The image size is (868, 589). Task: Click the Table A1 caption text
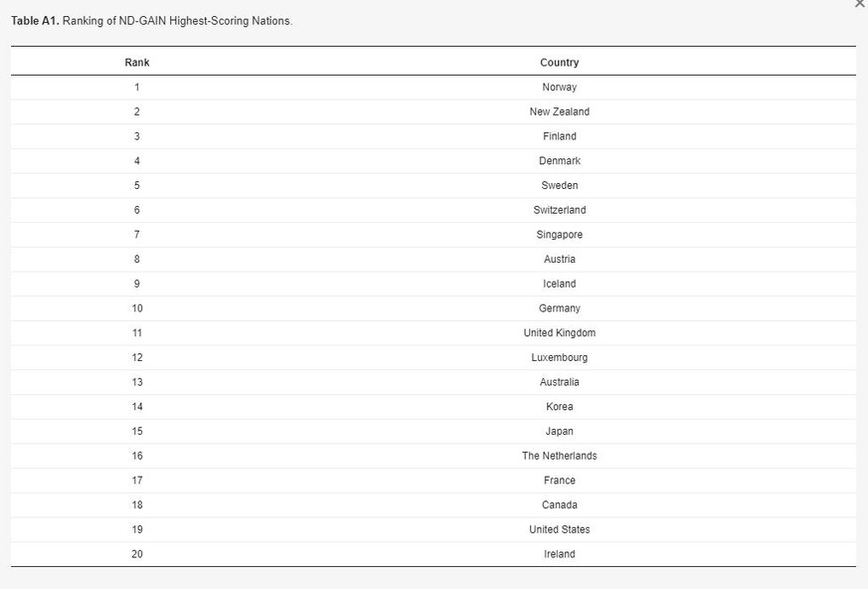pyautogui.click(x=151, y=21)
